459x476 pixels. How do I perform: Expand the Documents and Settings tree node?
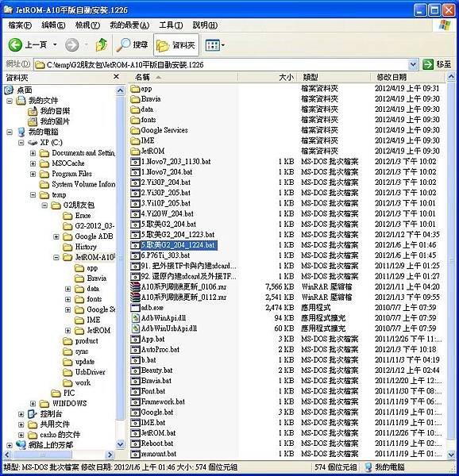[33, 153]
